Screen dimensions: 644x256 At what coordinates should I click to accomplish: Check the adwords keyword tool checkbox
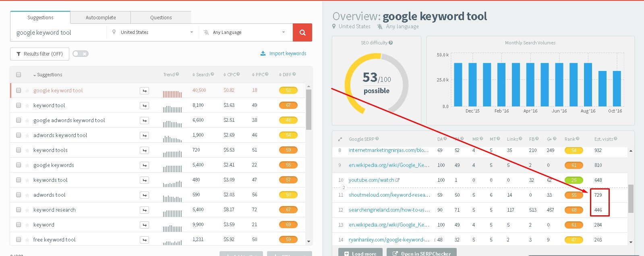19,135
